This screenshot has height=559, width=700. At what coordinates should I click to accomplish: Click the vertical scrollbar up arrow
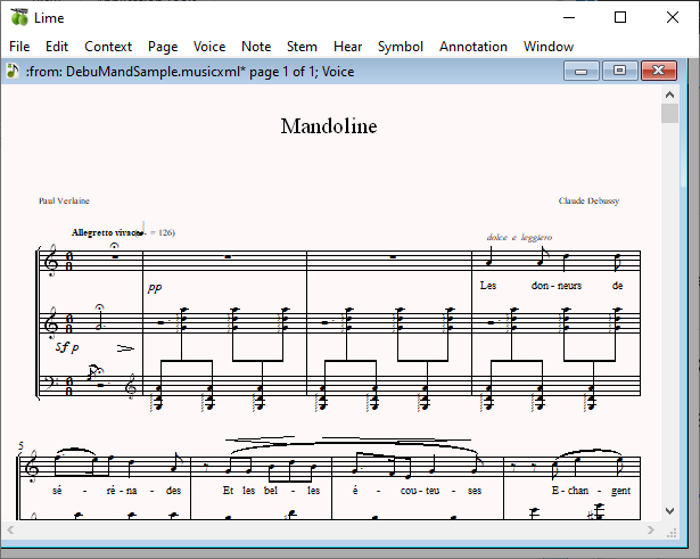pyautogui.click(x=670, y=94)
